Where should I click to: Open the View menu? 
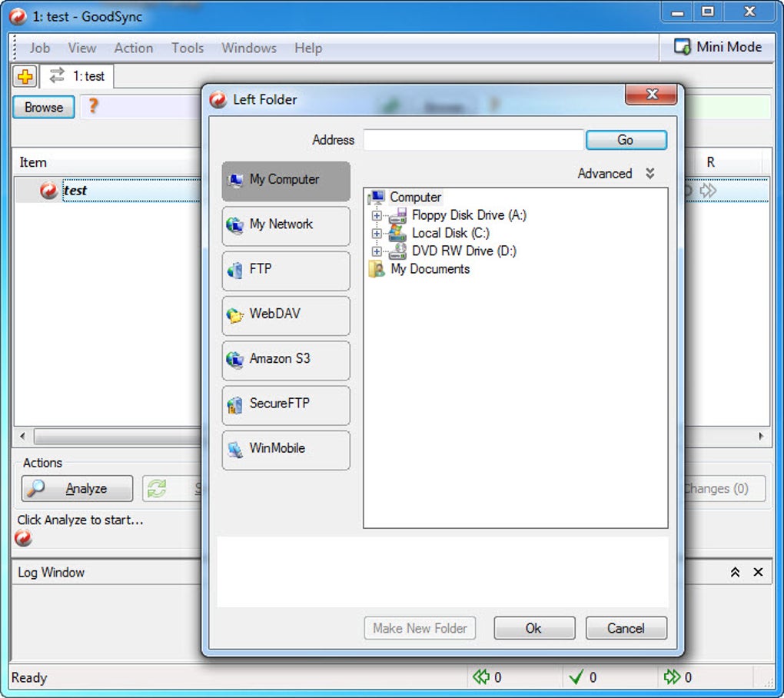pyautogui.click(x=82, y=48)
